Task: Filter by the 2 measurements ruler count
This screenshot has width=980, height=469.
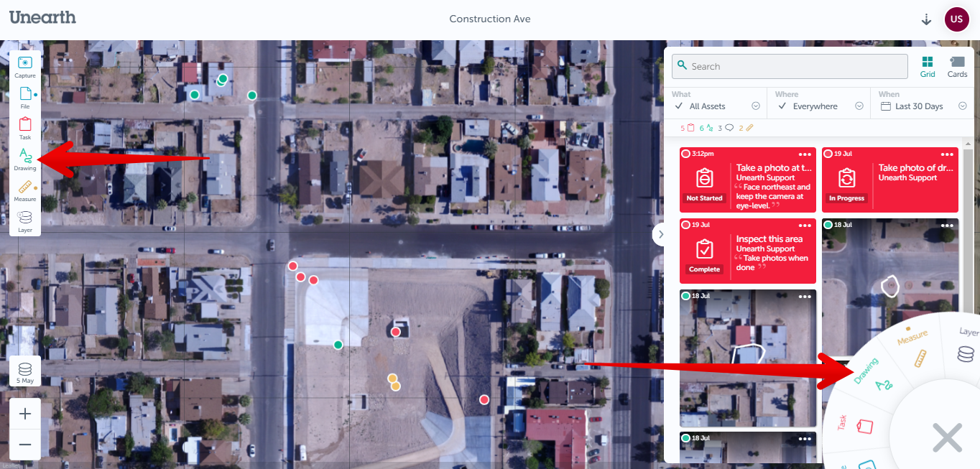Action: [746, 128]
